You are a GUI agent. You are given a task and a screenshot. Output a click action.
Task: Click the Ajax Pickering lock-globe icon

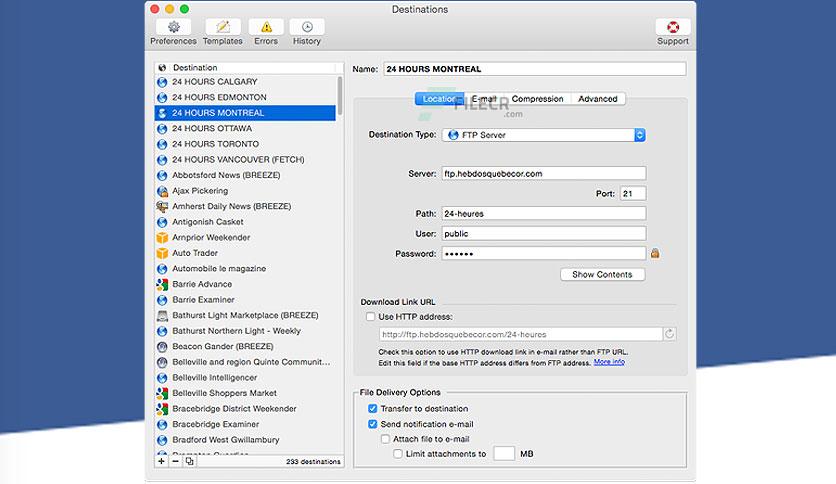click(x=163, y=191)
